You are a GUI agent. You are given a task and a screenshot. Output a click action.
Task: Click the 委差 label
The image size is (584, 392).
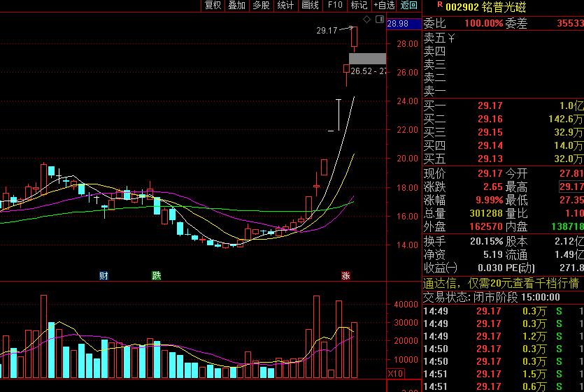click(516, 24)
